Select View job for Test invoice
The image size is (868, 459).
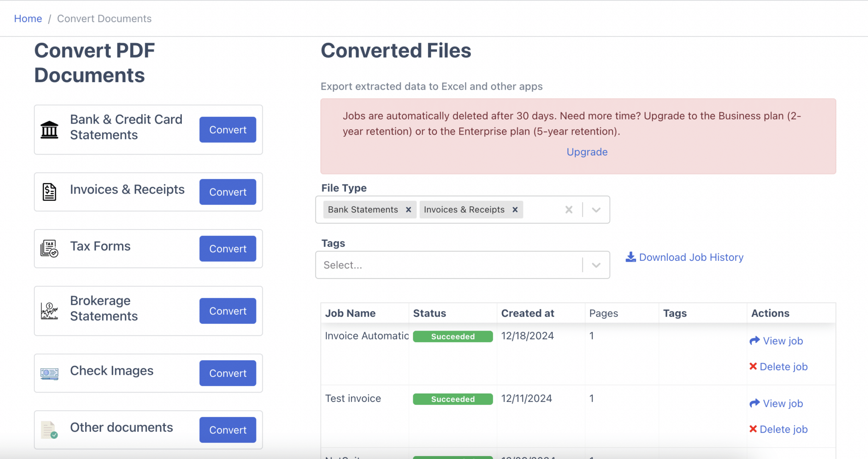(x=782, y=403)
